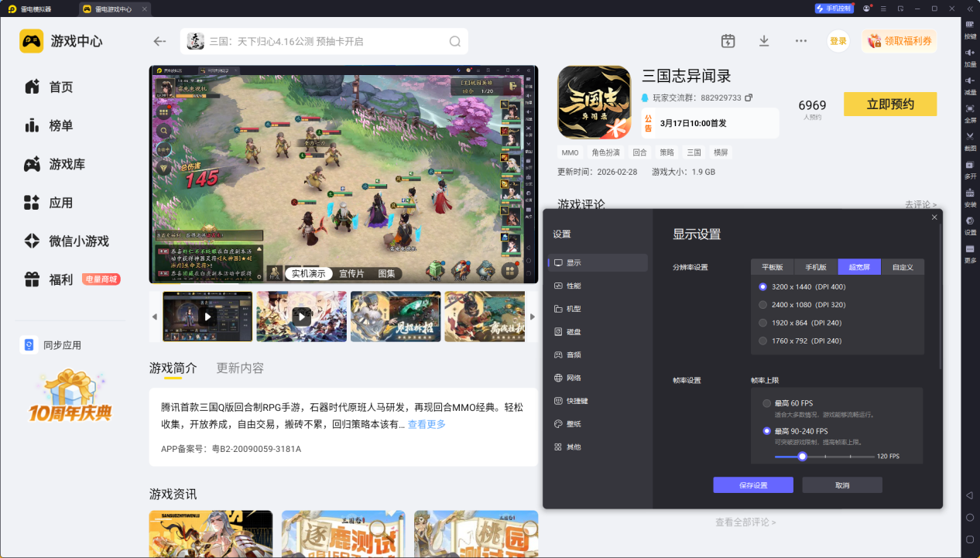Click 同步应用 in the left panel
The image size is (980, 558).
(51, 345)
